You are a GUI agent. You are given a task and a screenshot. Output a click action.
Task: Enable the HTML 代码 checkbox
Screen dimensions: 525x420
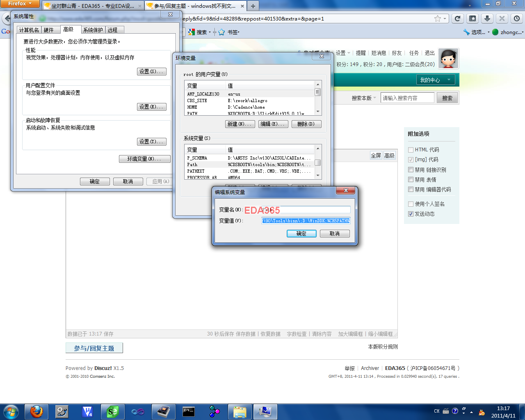click(x=411, y=150)
